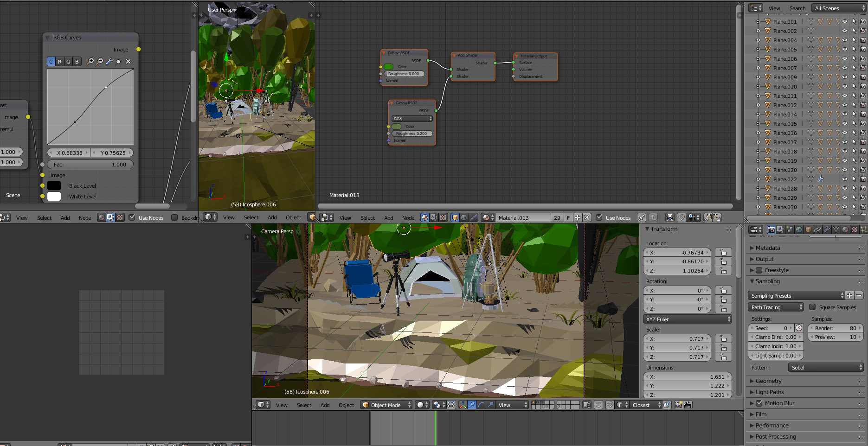
Task: Open the XYZ Euler rotation mode dropdown
Action: coord(688,319)
